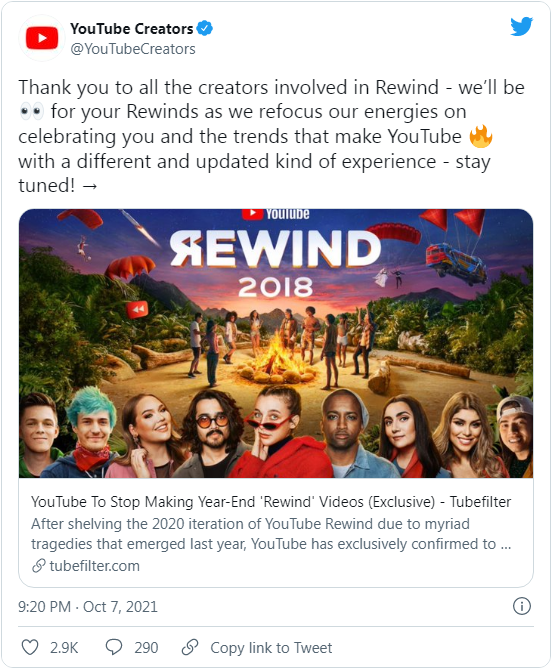The image size is (552, 669).
Task: Open the 9:20 PM Oct 7, 2021 timestamp
Action: (x=88, y=606)
